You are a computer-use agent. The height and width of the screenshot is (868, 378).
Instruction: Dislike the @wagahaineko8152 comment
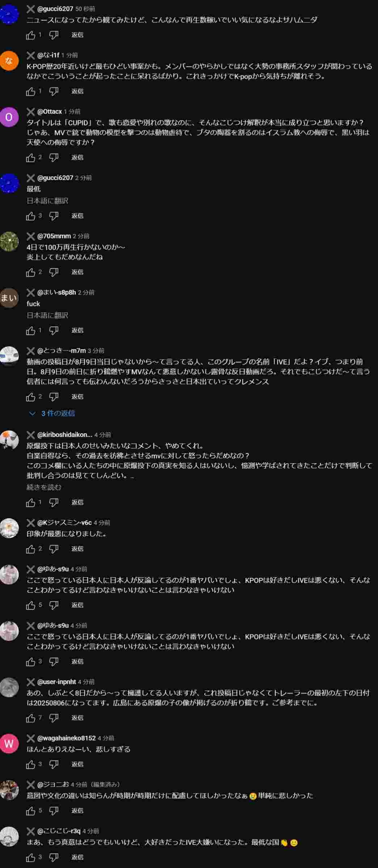click(x=54, y=764)
